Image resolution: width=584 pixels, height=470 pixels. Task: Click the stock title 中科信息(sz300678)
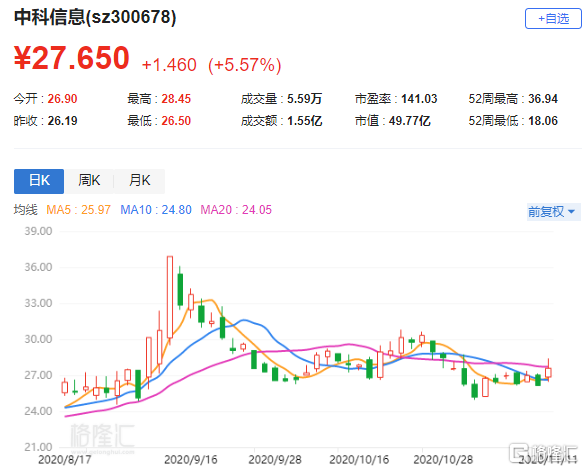(95, 17)
